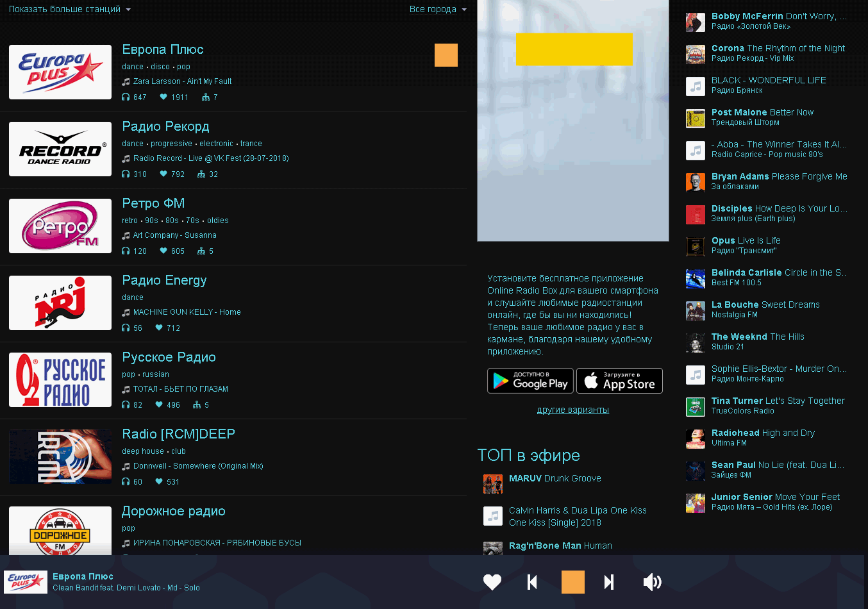This screenshot has height=609, width=868.
Task: Open the Radio [RCM]DEEP title link
Action: click(x=178, y=434)
